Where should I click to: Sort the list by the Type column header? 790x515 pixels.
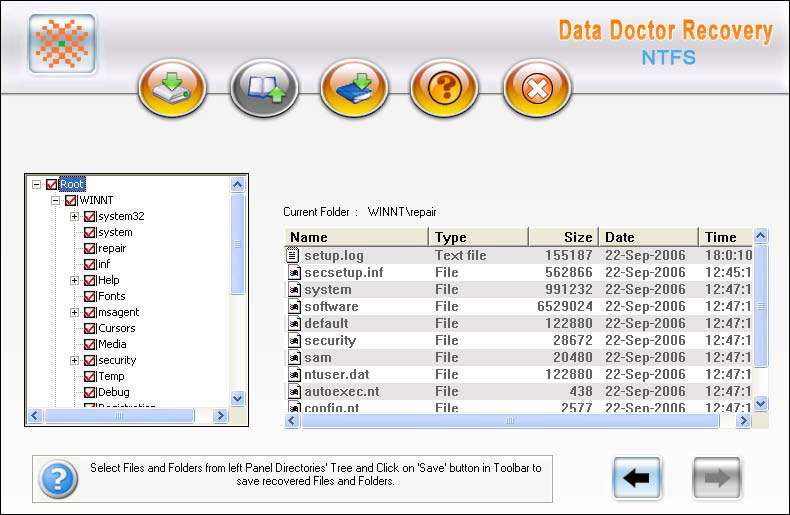[479, 237]
